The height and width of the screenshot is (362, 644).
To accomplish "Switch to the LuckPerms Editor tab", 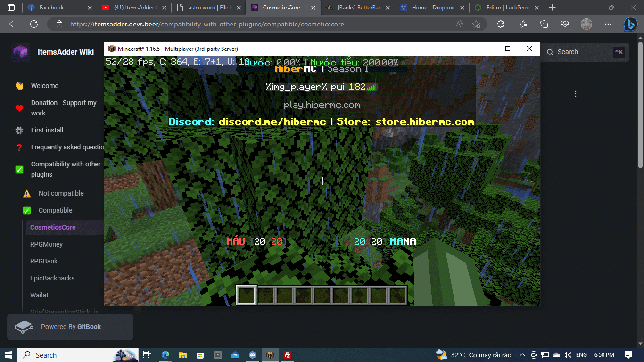I will 507,8.
